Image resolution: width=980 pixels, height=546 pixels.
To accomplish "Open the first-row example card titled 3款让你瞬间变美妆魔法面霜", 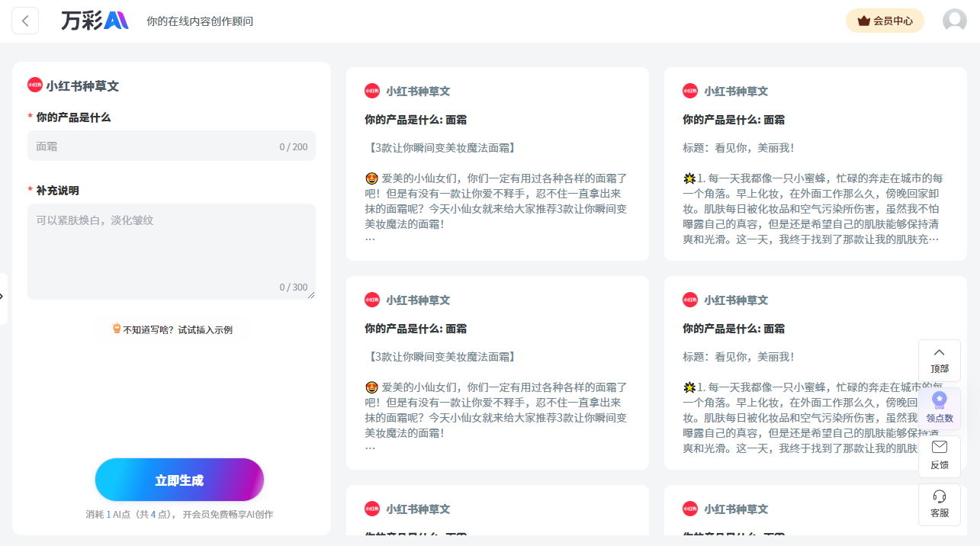I will pos(497,164).
